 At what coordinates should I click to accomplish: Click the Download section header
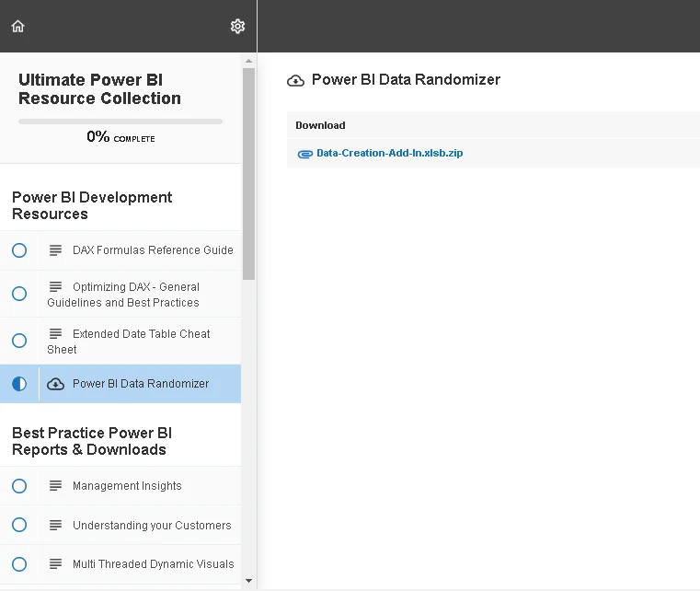click(x=320, y=125)
